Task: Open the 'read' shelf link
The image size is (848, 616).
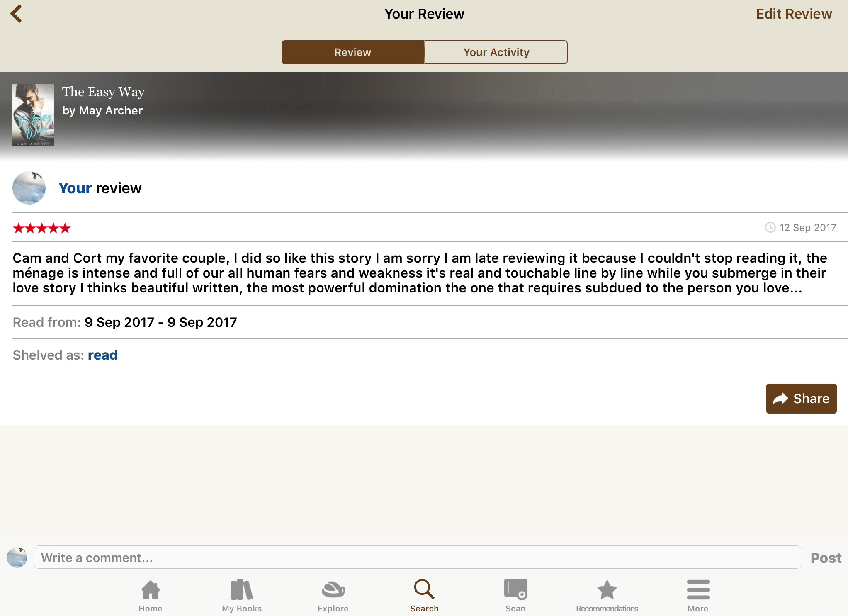Action: 103,355
